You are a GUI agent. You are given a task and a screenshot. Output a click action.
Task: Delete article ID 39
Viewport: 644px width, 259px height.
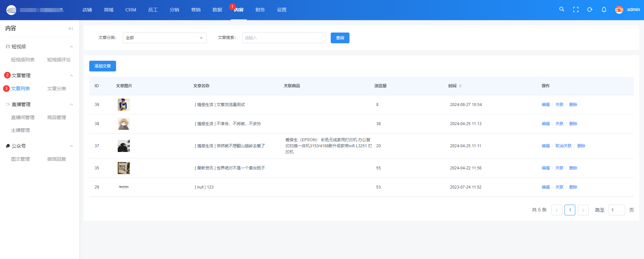coord(573,105)
